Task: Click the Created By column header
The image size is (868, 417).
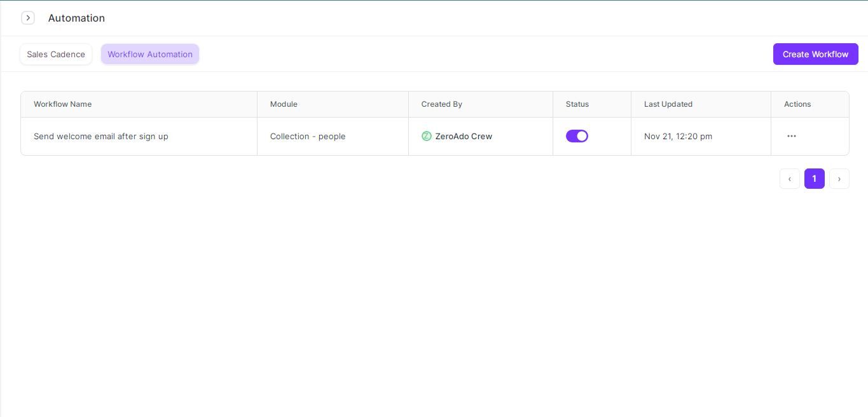Action: click(x=441, y=104)
